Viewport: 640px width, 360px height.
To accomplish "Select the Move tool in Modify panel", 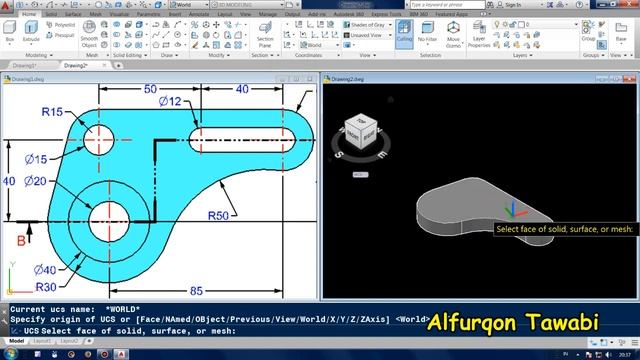I will pos(216,25).
